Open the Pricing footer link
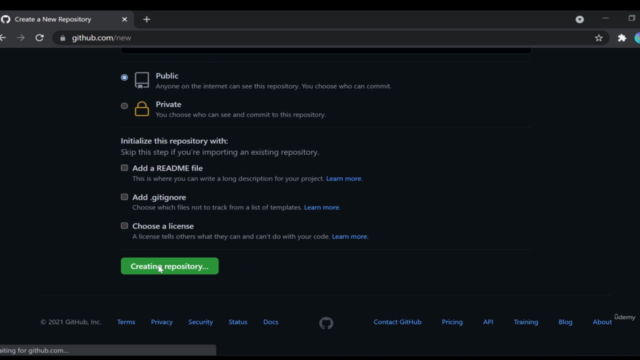640x360 pixels. [452, 322]
